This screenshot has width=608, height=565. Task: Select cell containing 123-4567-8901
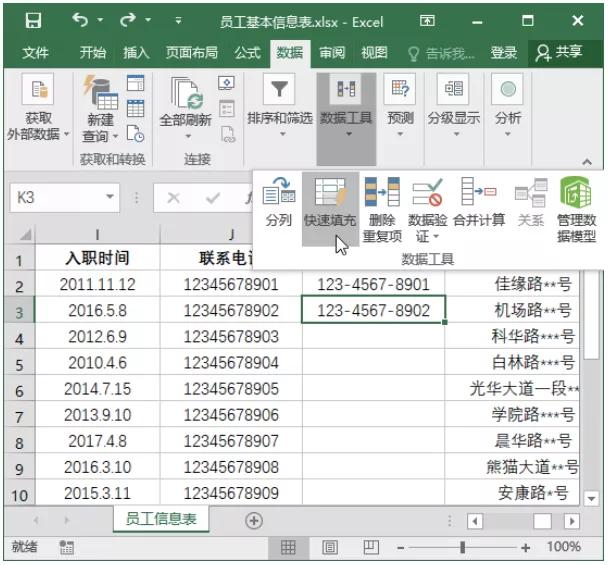pyautogui.click(x=373, y=284)
